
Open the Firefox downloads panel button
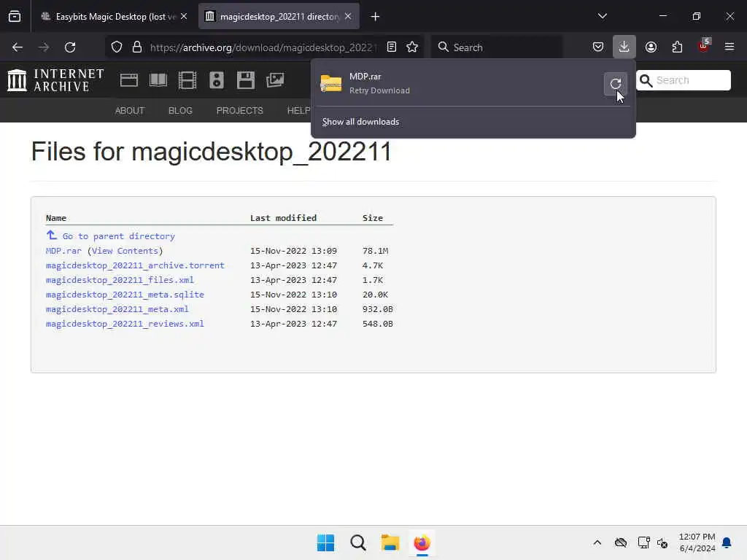pos(624,47)
